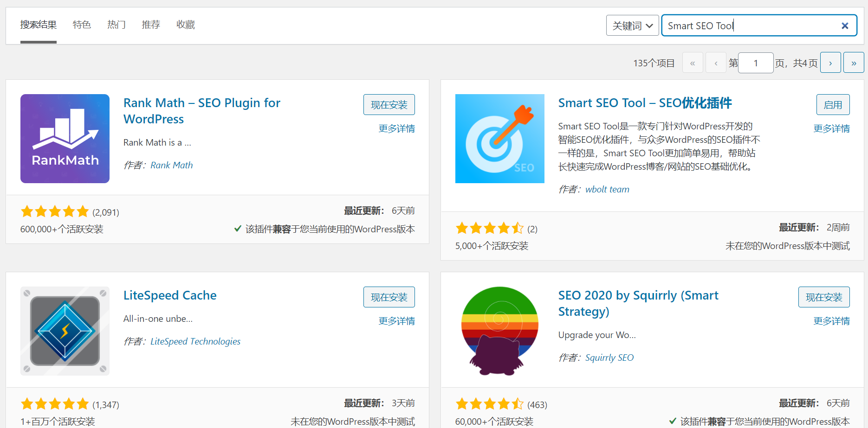
Task: Expand the 关键词 search type dropdown
Action: [632, 26]
